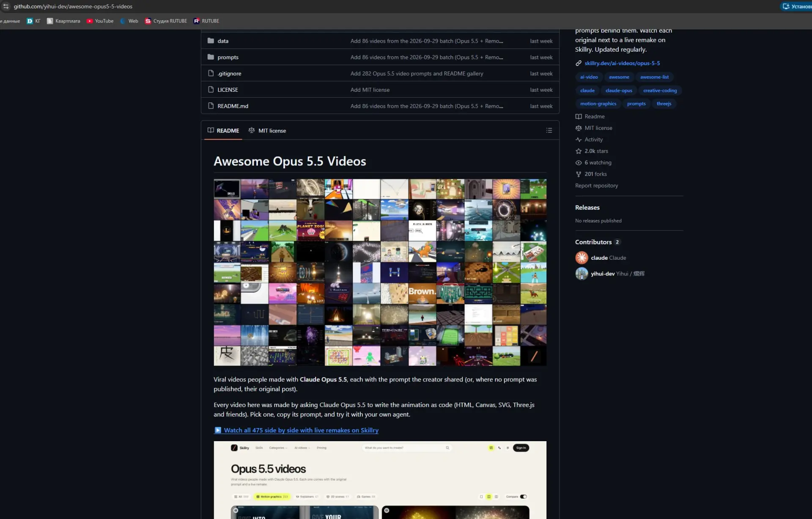Image resolution: width=812 pixels, height=519 pixels.
Task: Click the Activity pulse icon
Action: [x=579, y=140]
